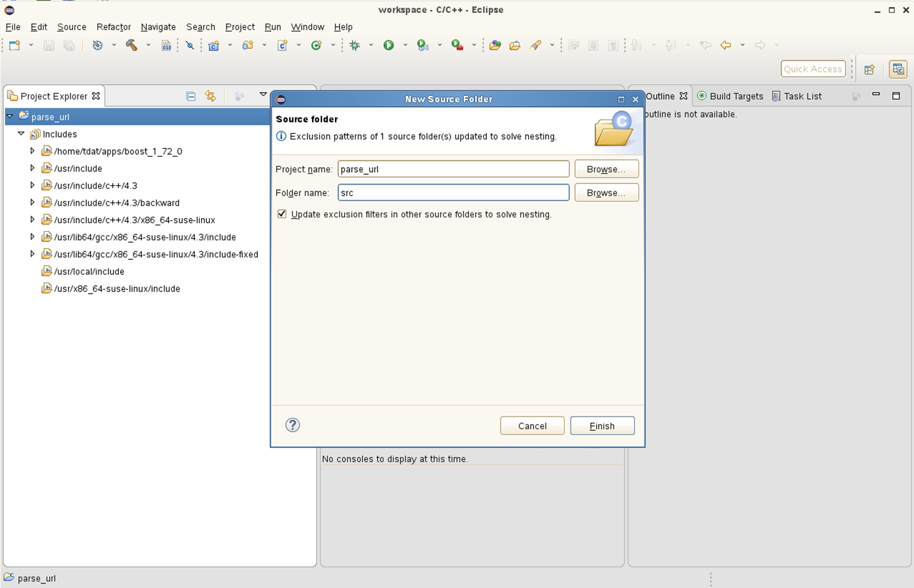This screenshot has height=588, width=914.
Task: Click New Source Folder toolbar icon
Action: point(248,45)
